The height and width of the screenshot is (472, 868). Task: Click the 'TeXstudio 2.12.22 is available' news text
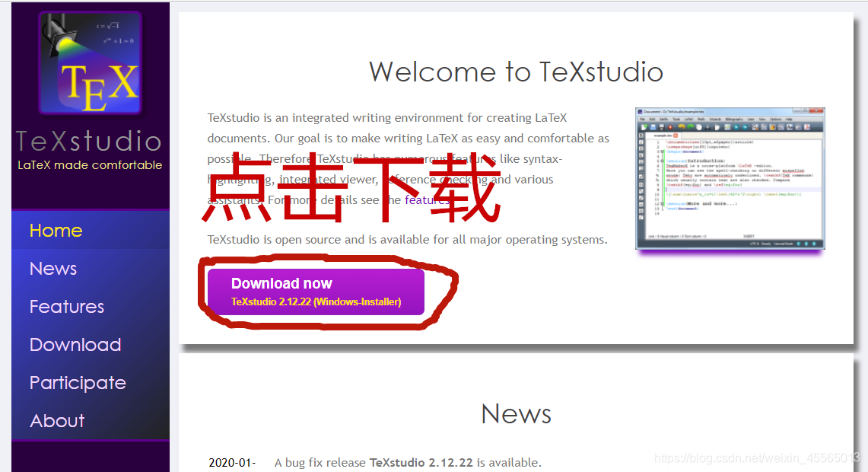[455, 463]
